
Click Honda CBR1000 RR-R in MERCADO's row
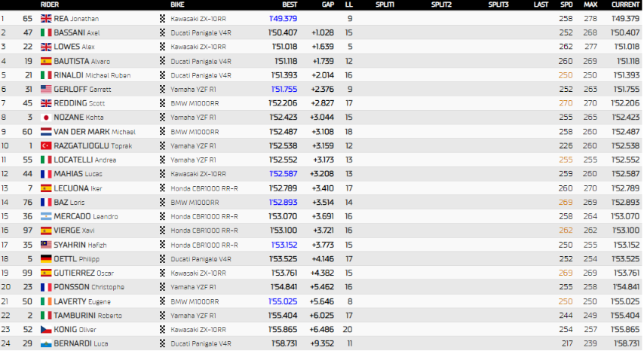[204, 216]
